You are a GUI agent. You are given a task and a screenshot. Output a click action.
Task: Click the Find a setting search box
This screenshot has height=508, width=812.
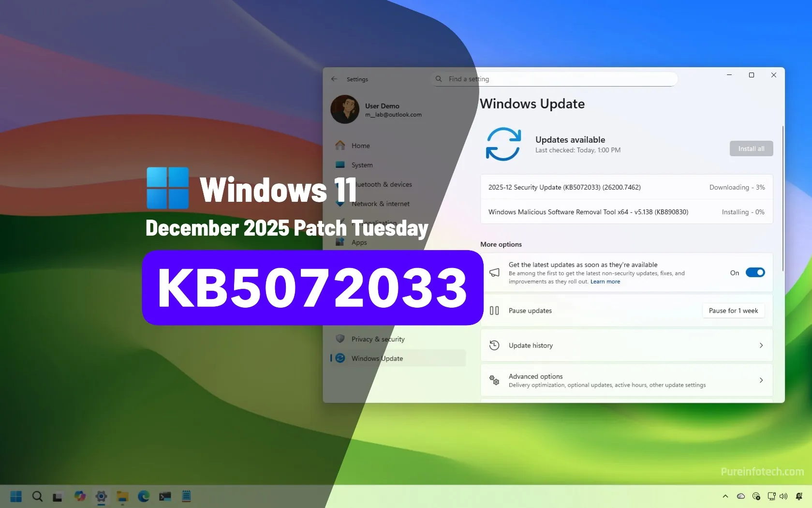pos(556,79)
